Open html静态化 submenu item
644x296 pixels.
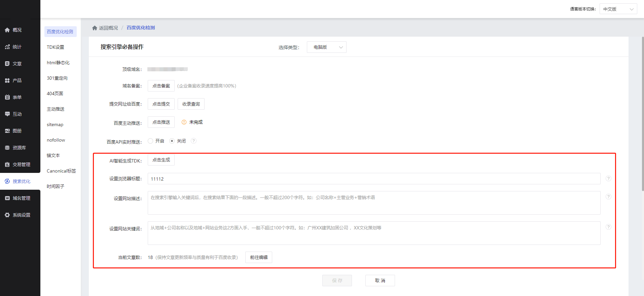[58, 63]
